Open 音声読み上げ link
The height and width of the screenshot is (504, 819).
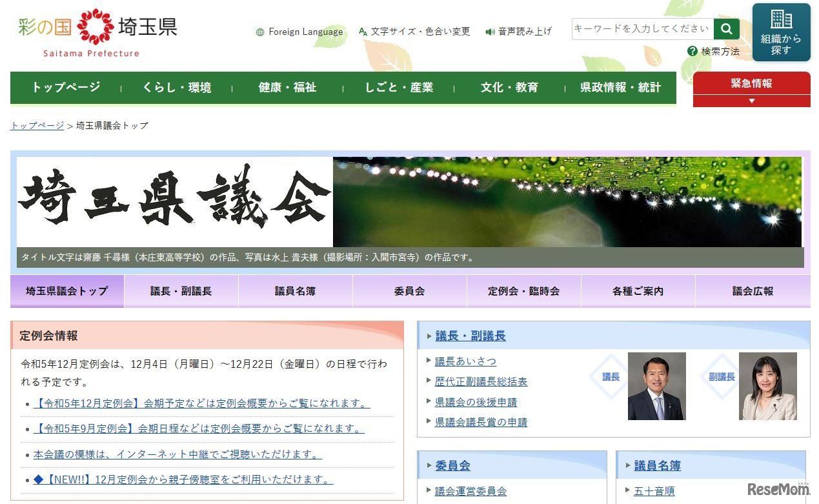tap(525, 31)
